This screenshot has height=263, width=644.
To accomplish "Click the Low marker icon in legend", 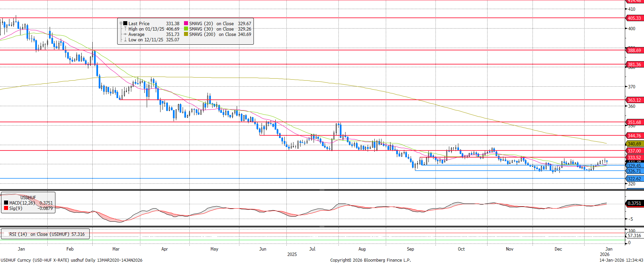I will (125, 40).
